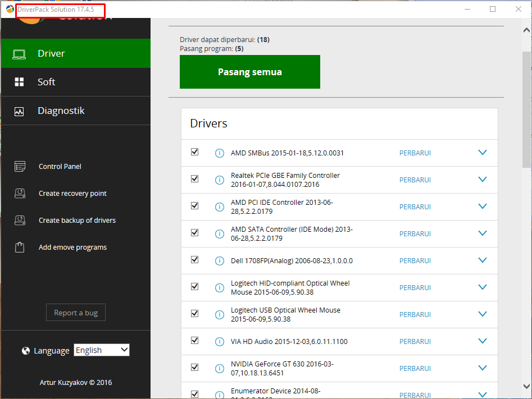Uncheck Logitech HID-compliant Optical Wheel Mouse checkbox

coord(195,286)
